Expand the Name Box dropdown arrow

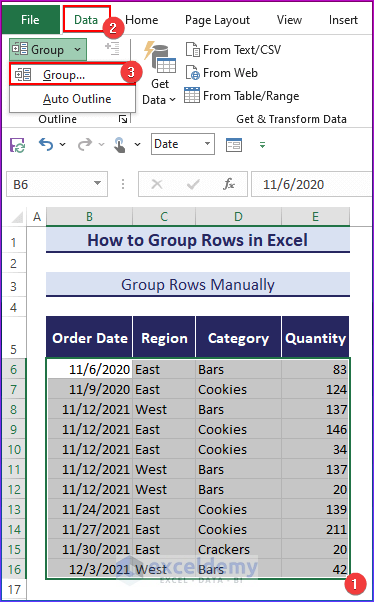98,185
